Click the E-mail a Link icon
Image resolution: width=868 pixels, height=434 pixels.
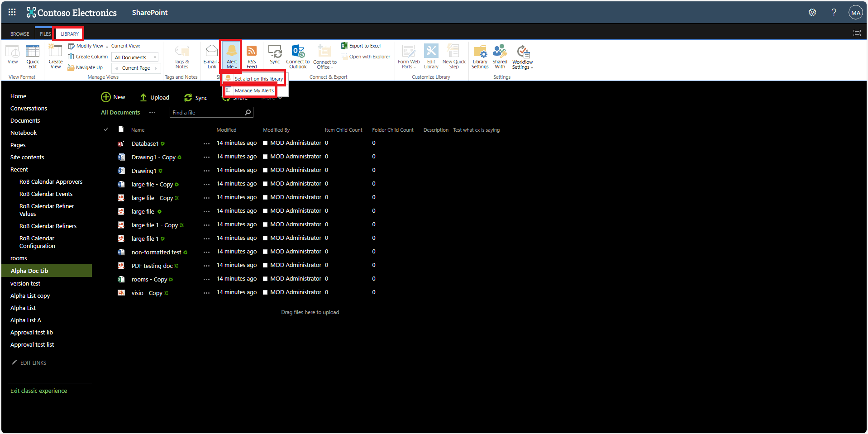point(211,57)
